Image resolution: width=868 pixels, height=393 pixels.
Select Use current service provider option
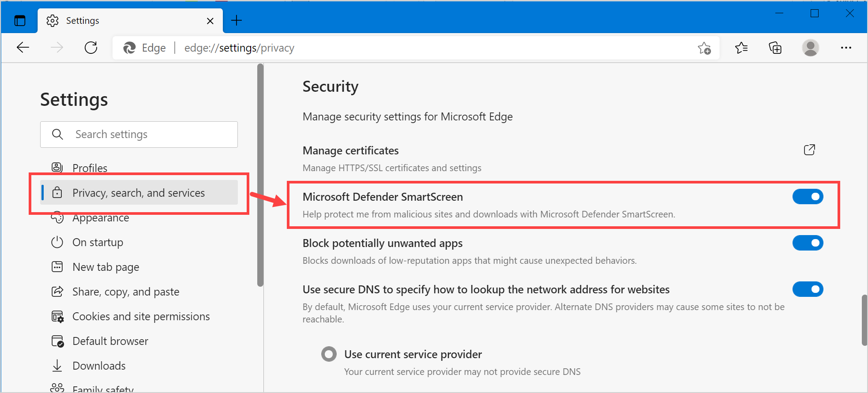329,354
